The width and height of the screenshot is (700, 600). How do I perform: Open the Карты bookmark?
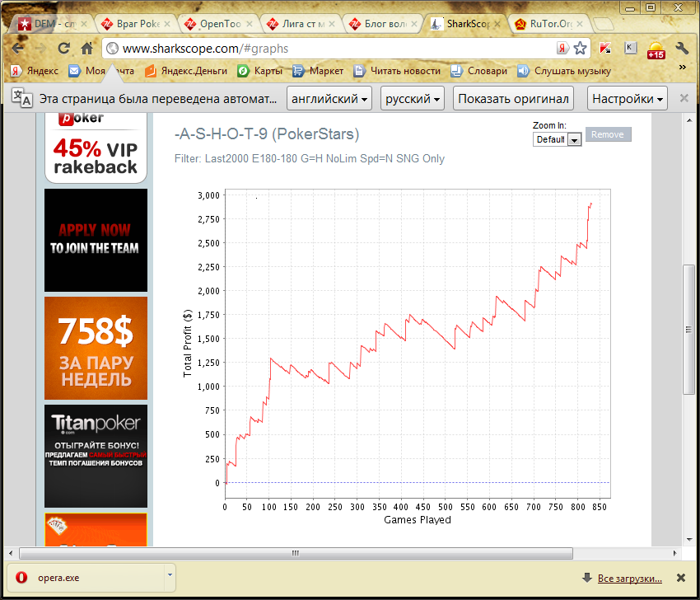click(259, 71)
